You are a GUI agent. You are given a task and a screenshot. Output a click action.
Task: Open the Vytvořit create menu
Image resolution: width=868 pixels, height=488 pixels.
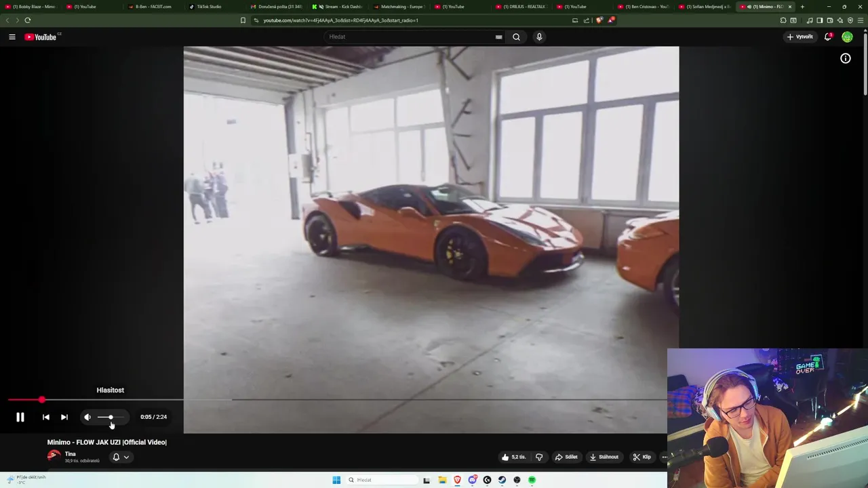click(x=800, y=37)
